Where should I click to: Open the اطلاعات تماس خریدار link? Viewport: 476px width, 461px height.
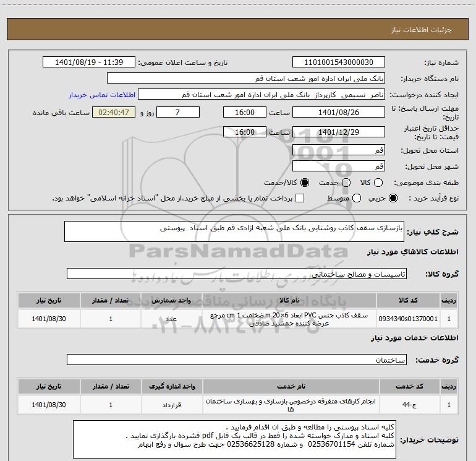[x=102, y=95]
